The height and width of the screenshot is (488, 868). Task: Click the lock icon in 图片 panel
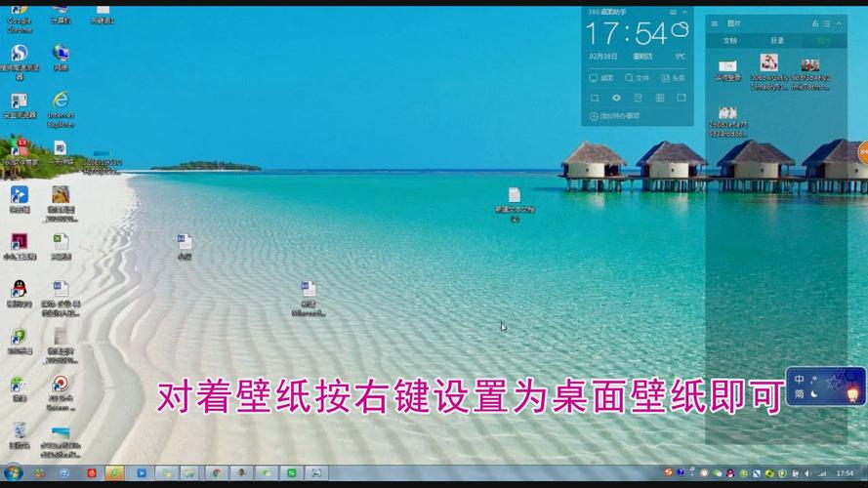[x=815, y=23]
